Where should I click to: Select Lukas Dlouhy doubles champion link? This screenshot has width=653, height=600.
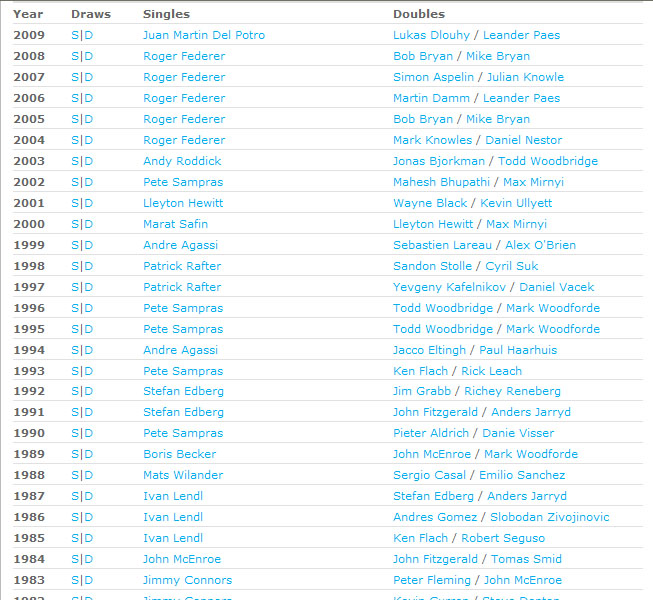tap(431, 35)
